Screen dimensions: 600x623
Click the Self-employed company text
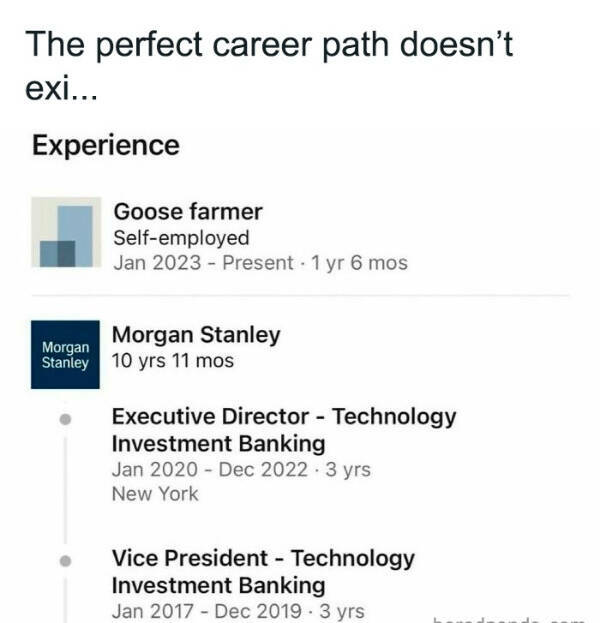click(181, 238)
